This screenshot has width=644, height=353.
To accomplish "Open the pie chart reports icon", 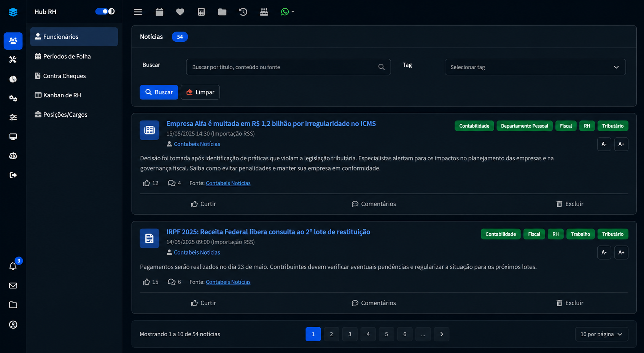I will [13, 79].
